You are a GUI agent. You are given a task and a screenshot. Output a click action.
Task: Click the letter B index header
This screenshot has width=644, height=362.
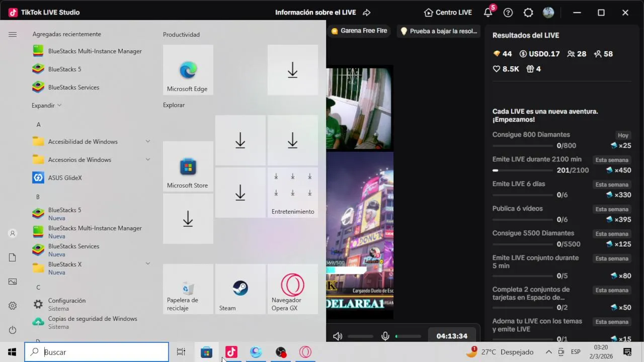pos(38,197)
